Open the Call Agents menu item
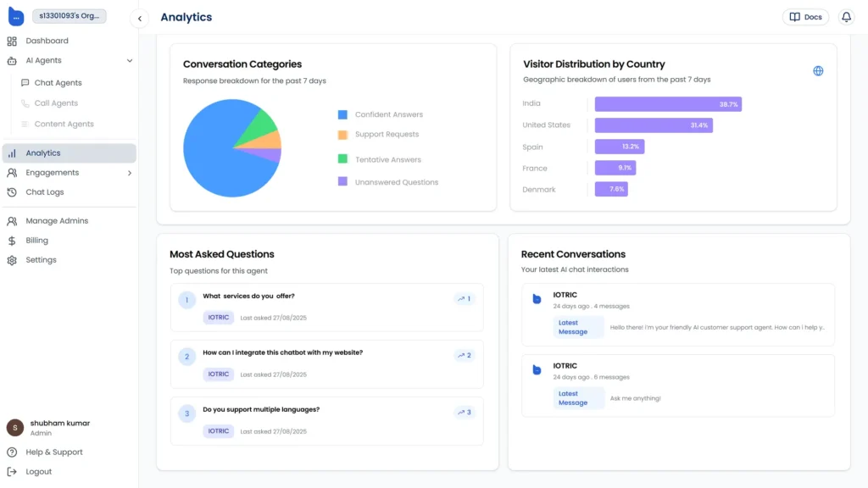The image size is (868, 488). click(x=57, y=103)
